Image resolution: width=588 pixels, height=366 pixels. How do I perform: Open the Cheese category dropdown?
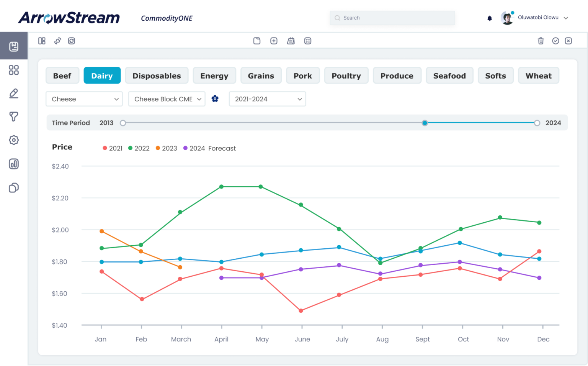(84, 99)
